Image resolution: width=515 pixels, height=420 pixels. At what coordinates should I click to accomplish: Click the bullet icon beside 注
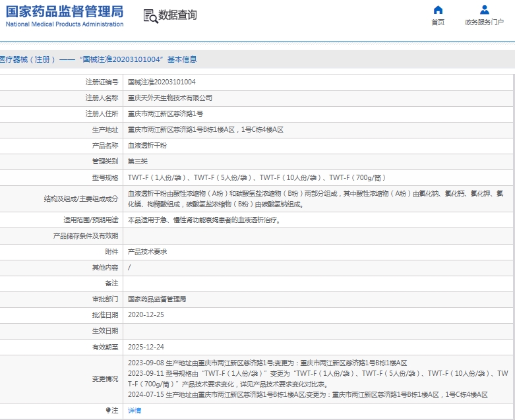pos(108,410)
